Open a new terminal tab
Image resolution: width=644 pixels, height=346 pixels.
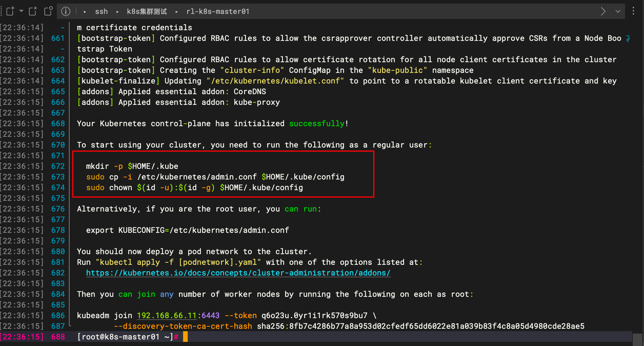10,11
